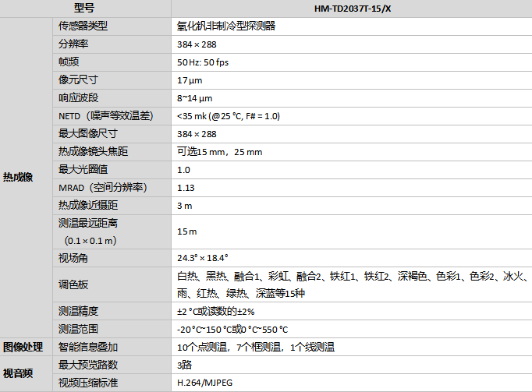Select the H.264/MJPEG value
Image resolution: width=532 pixels, height=392 pixels.
(x=204, y=383)
